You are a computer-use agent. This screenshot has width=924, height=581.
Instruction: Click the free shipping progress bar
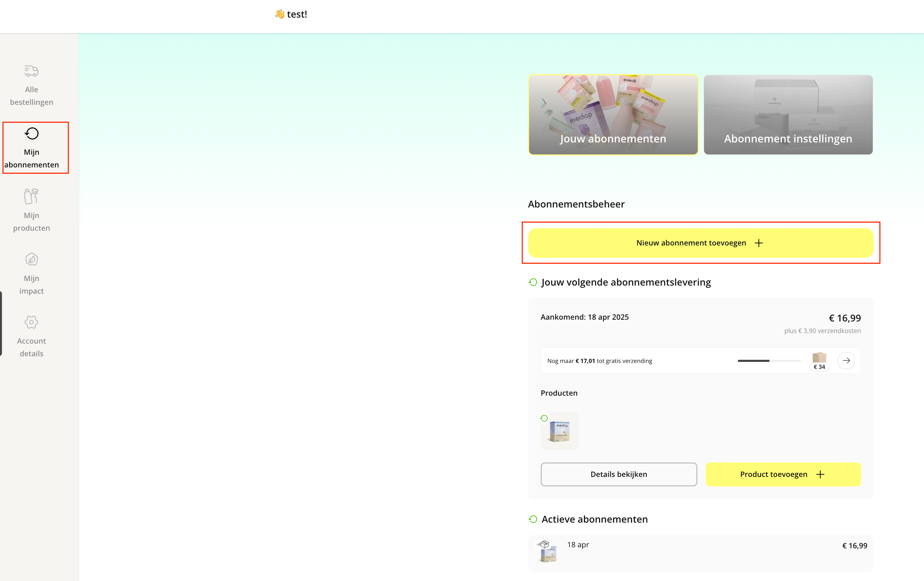click(769, 360)
